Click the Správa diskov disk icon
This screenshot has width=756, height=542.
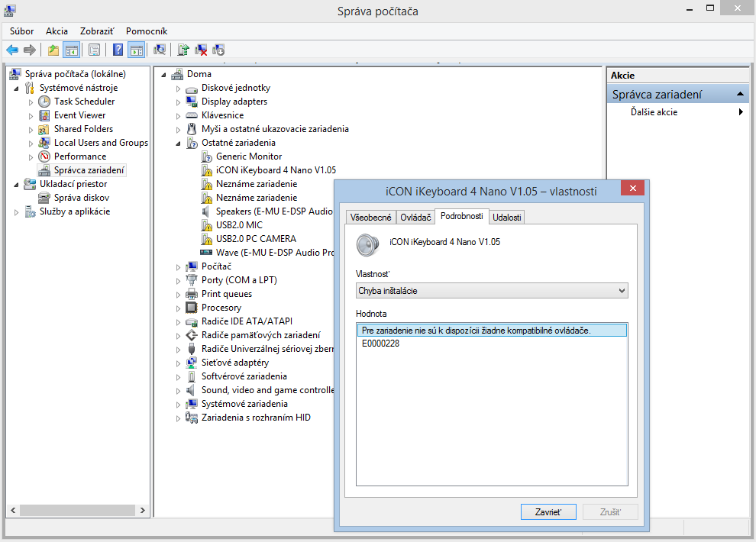coord(44,198)
